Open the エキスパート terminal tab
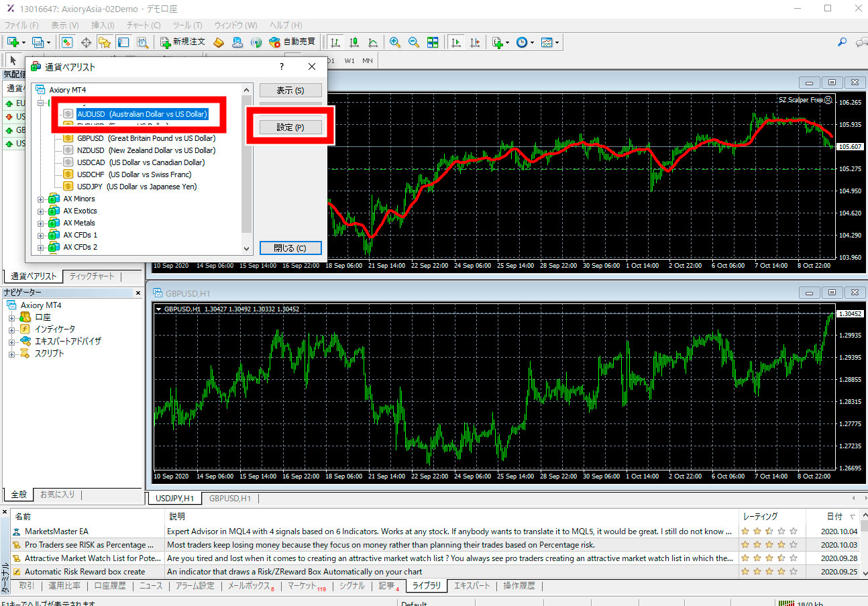The image size is (868, 606). [472, 586]
